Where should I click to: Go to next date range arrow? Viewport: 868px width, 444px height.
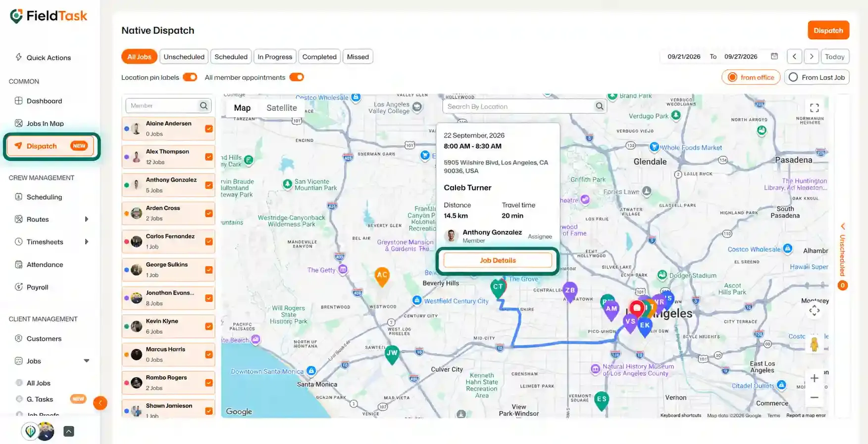click(812, 56)
